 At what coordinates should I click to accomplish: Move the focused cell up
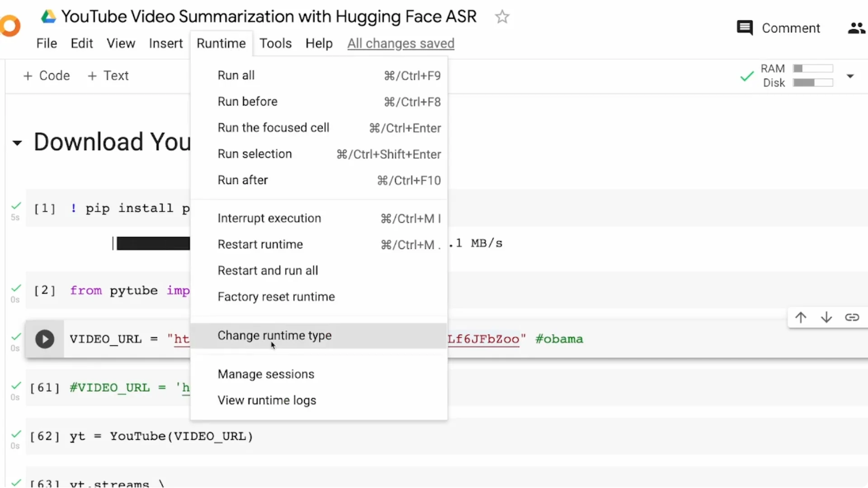[801, 317]
